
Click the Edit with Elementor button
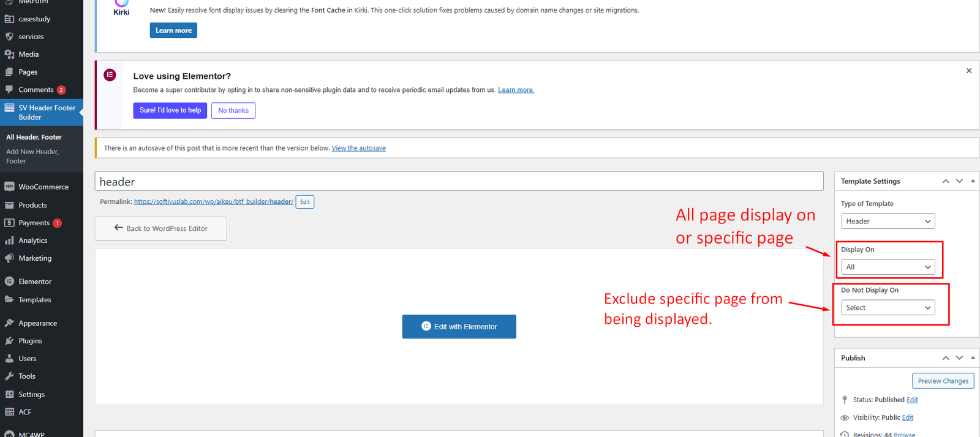pos(459,327)
